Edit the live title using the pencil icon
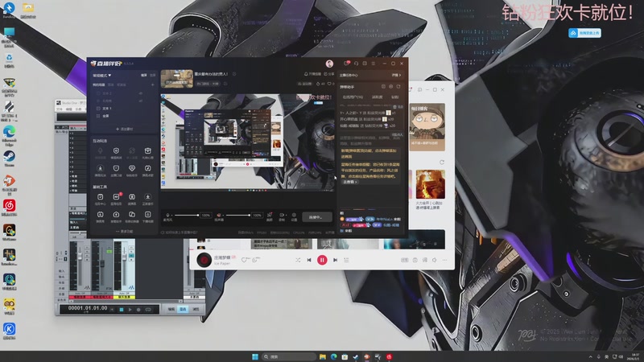 (234, 74)
